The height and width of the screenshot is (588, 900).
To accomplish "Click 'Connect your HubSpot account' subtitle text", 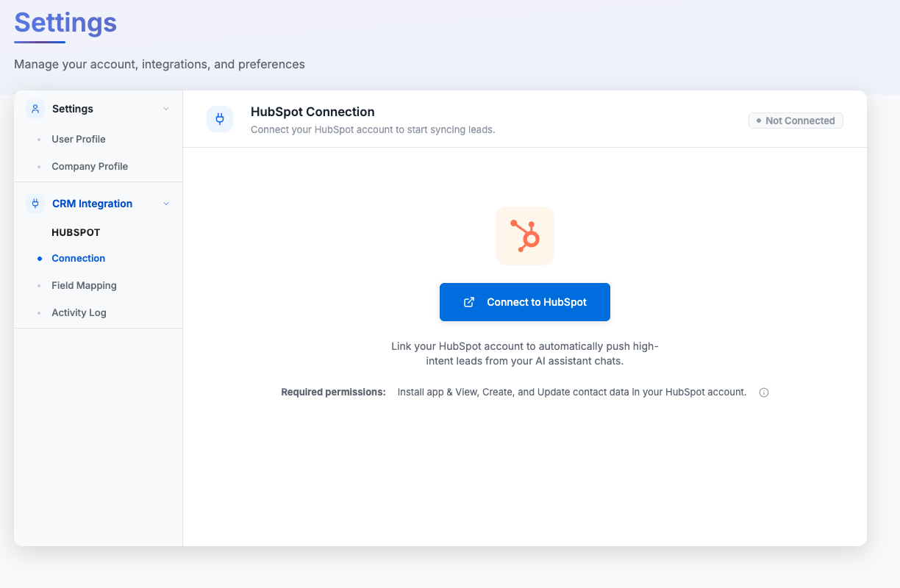I will 373,129.
